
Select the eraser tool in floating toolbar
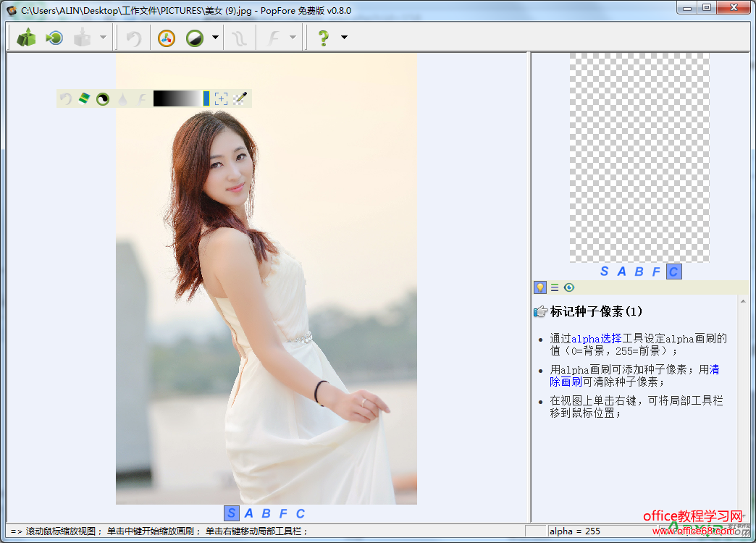84,98
